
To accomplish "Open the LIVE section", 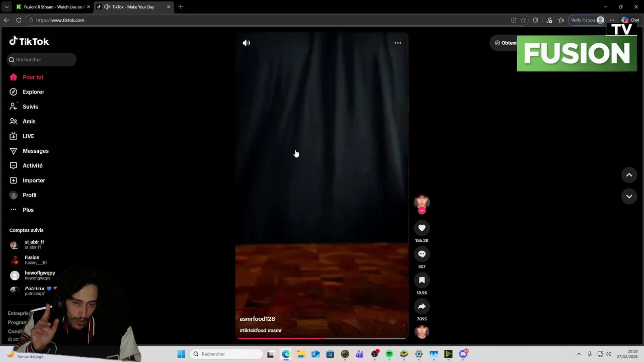I will click(x=22, y=136).
